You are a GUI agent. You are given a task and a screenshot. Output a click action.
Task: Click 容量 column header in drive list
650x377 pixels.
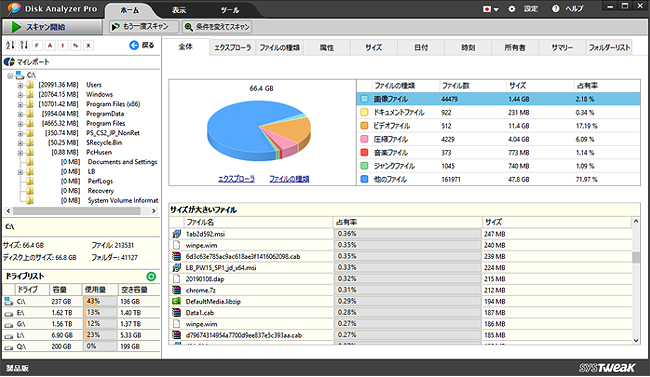[66, 289]
